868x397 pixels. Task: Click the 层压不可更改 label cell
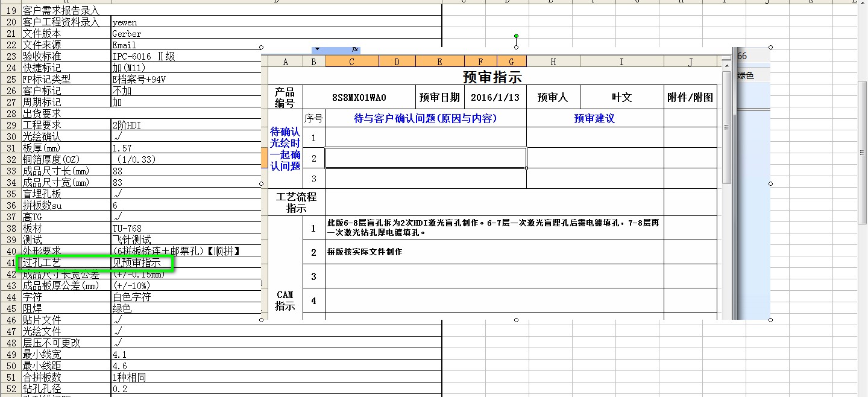[66, 343]
